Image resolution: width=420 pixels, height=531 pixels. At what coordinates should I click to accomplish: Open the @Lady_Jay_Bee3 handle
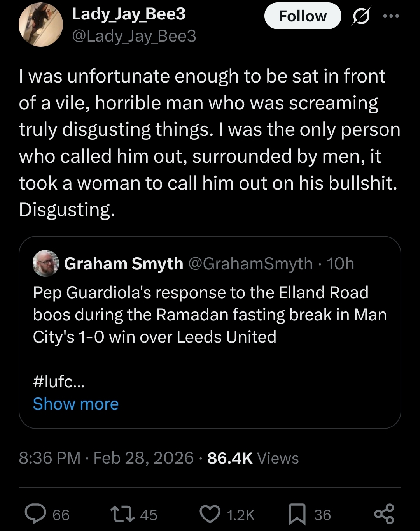[134, 36]
